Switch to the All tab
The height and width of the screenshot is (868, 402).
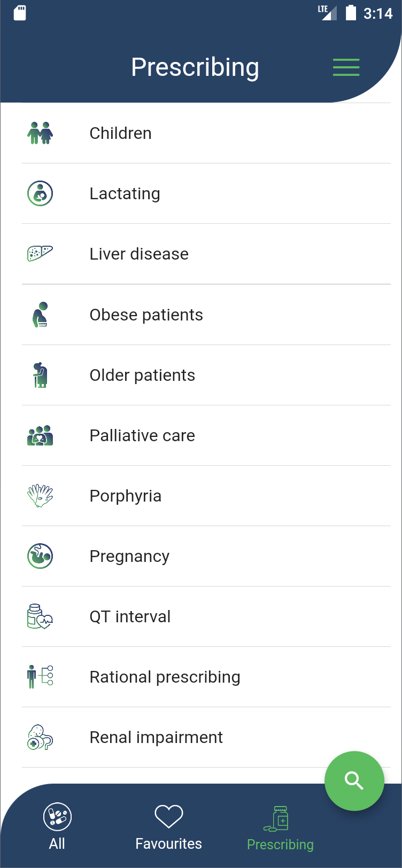(x=57, y=826)
